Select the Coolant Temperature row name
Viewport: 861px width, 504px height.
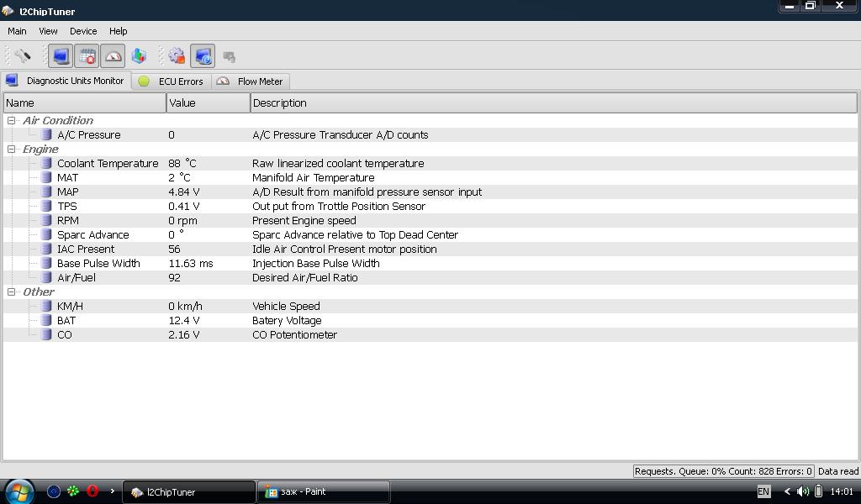pos(108,163)
